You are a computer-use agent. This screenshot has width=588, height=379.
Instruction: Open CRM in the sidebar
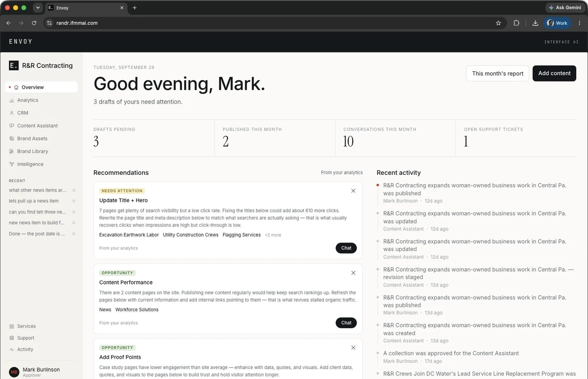41,113
